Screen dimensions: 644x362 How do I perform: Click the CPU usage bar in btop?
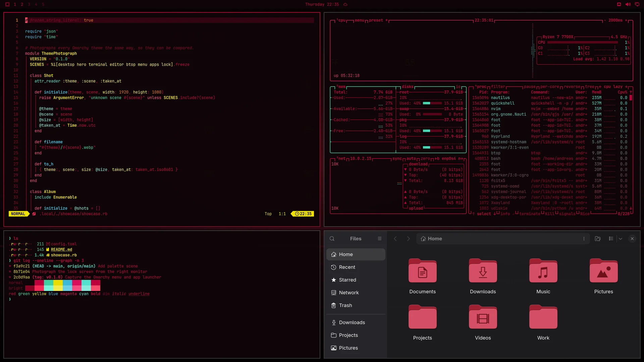[x=583, y=43]
